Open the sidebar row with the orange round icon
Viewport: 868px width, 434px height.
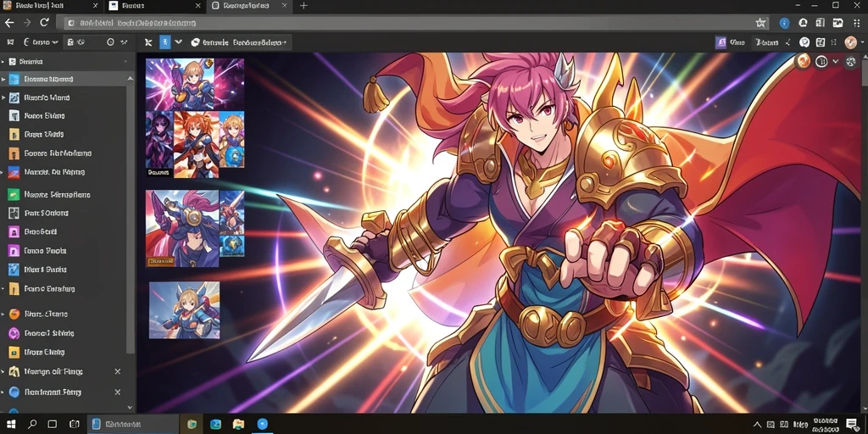(x=64, y=314)
